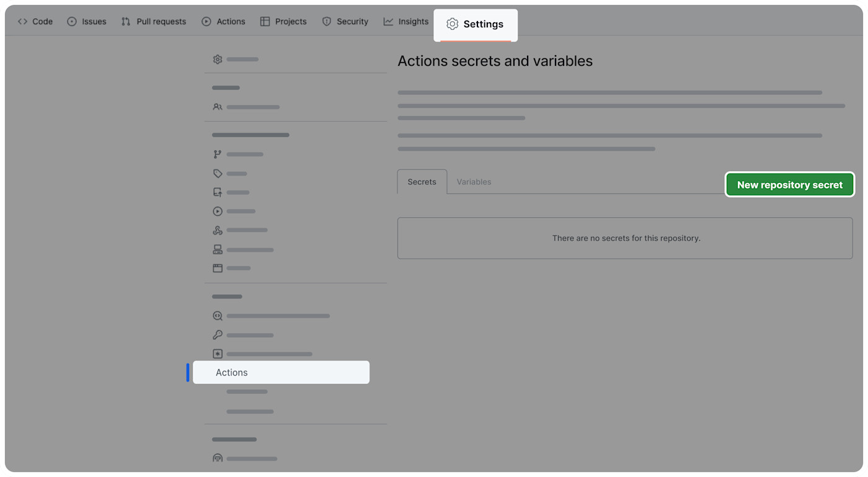Open General settings via the gear icon
Screen dimensions: 868x477
tap(218, 59)
